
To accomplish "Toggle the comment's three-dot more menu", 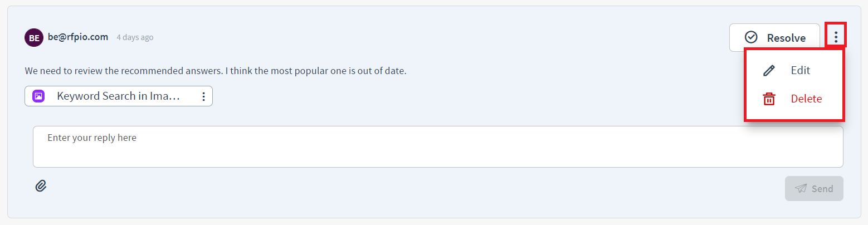I will [836, 37].
